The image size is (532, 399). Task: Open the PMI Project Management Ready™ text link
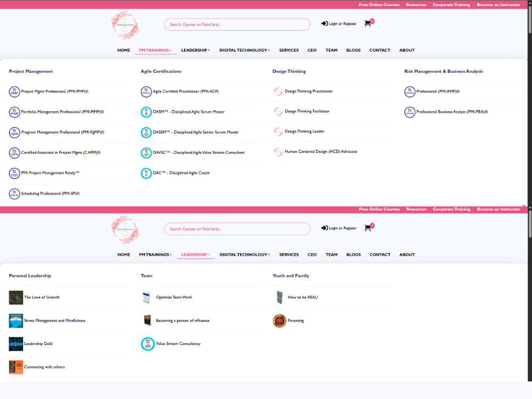coord(50,173)
